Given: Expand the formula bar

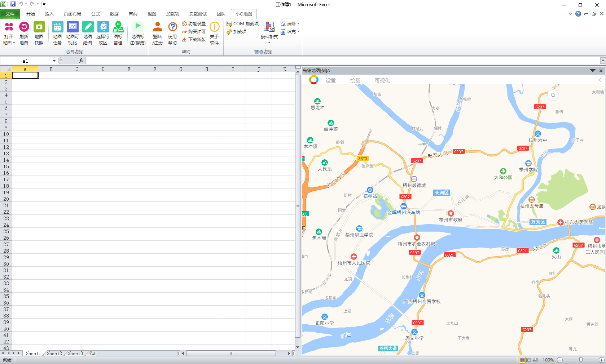Looking at the screenshot, I should pyautogui.click(x=603, y=61).
